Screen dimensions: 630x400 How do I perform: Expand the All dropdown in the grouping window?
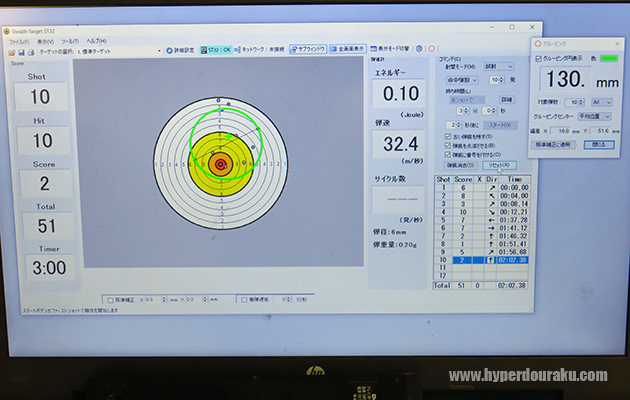[601, 102]
